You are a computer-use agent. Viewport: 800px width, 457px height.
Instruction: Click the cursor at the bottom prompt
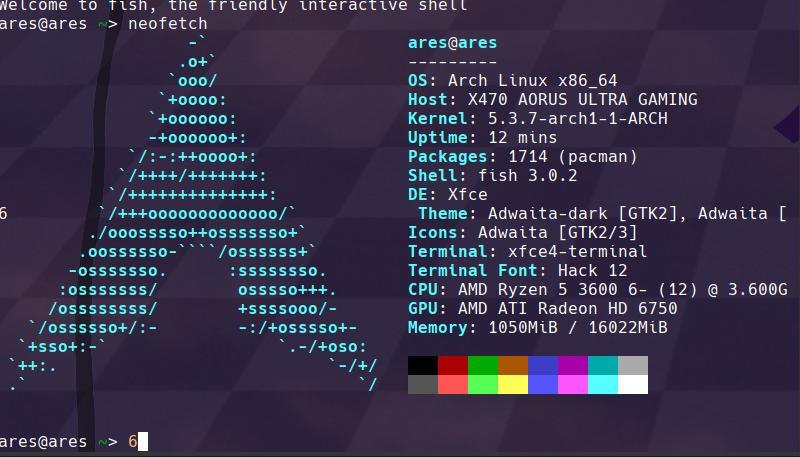click(x=143, y=442)
